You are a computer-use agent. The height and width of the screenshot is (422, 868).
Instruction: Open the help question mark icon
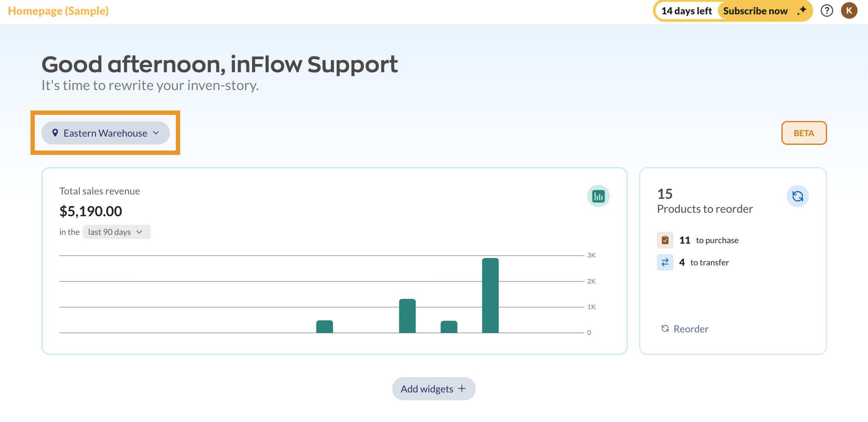(827, 10)
